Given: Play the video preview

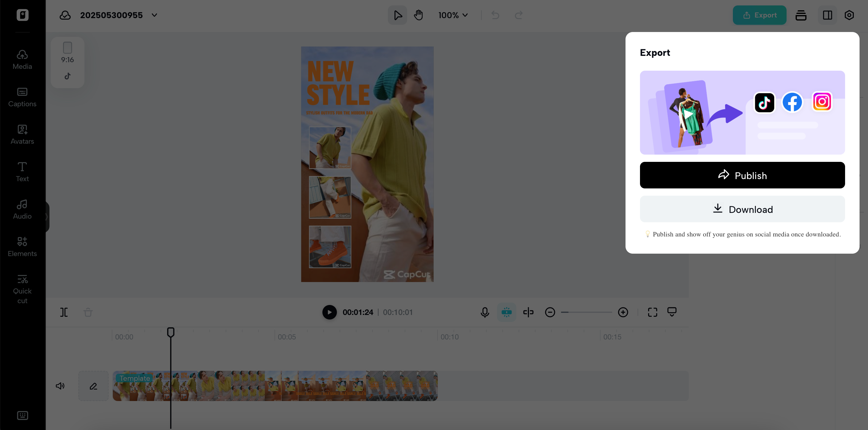Looking at the screenshot, I should pos(329,312).
